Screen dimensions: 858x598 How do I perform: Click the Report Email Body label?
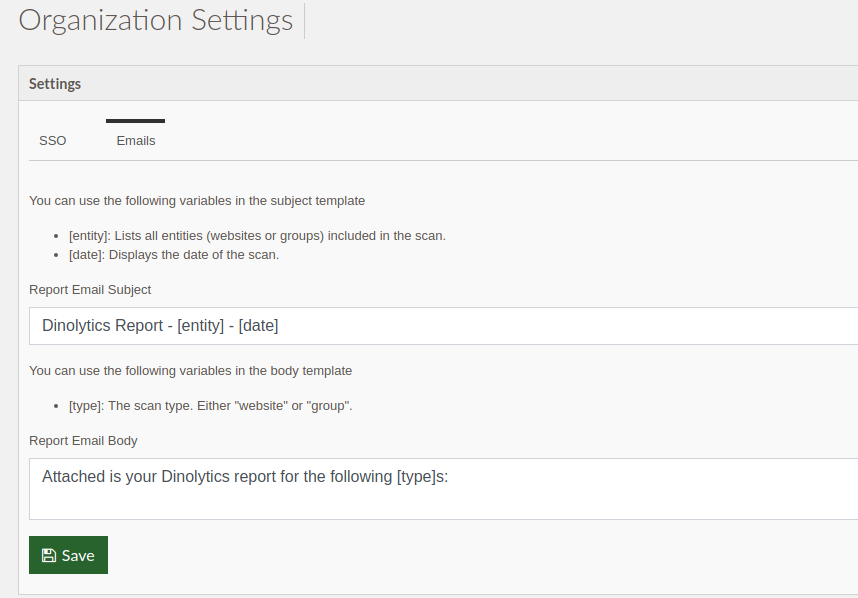(83, 440)
